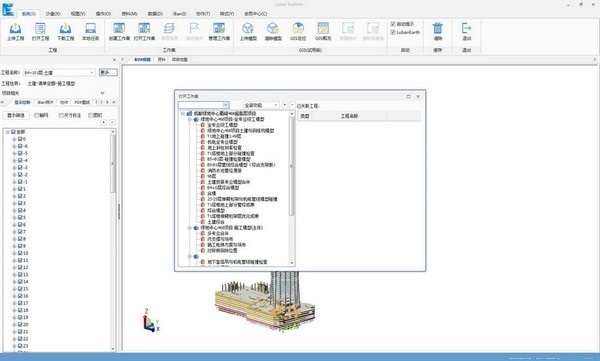Click the 下载工程 download project icon
The width and height of the screenshot is (600, 361).
[65, 31]
